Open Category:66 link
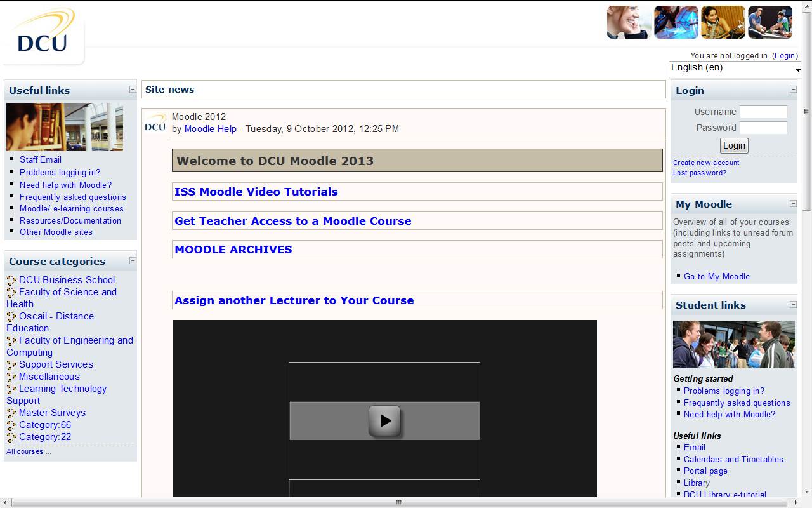812x508 pixels. coord(45,425)
